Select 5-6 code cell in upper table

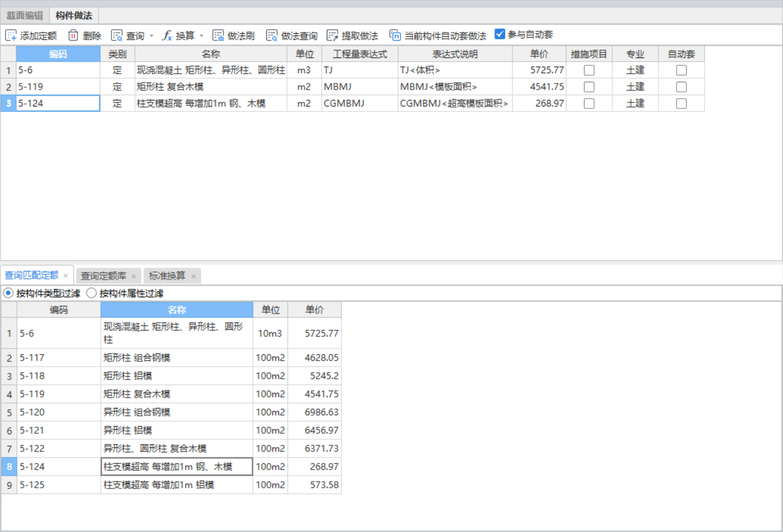pos(58,70)
